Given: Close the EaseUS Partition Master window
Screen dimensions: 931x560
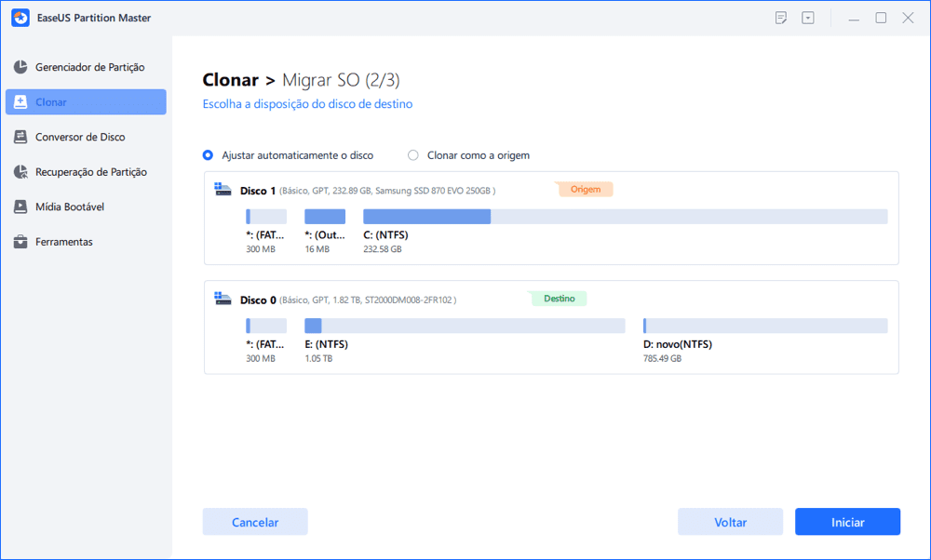Looking at the screenshot, I should (908, 18).
